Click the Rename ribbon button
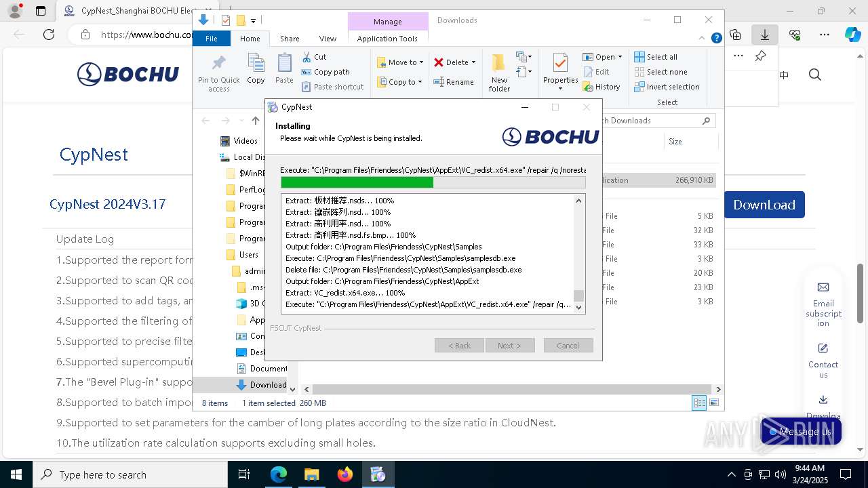The width and height of the screenshot is (868, 488). pyautogui.click(x=454, y=82)
